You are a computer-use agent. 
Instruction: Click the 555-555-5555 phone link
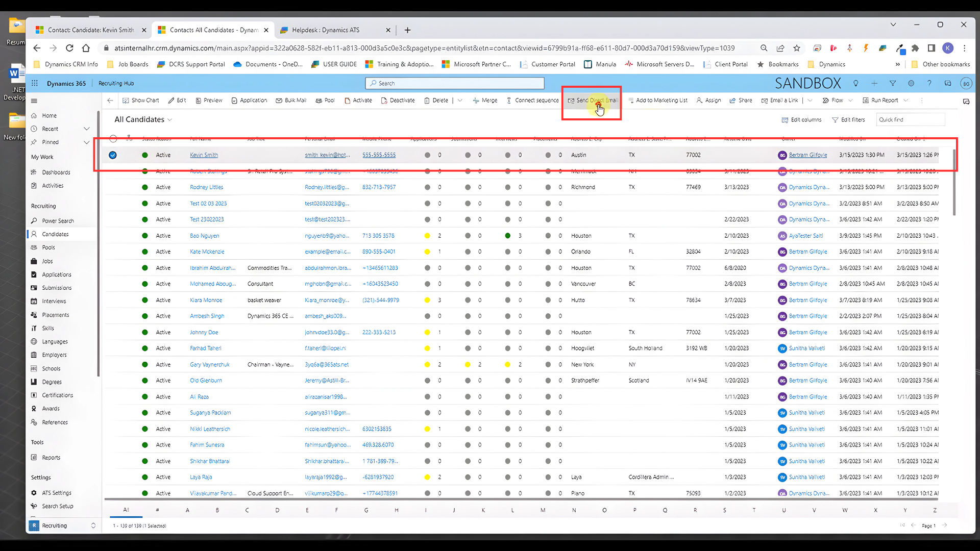[379, 155]
